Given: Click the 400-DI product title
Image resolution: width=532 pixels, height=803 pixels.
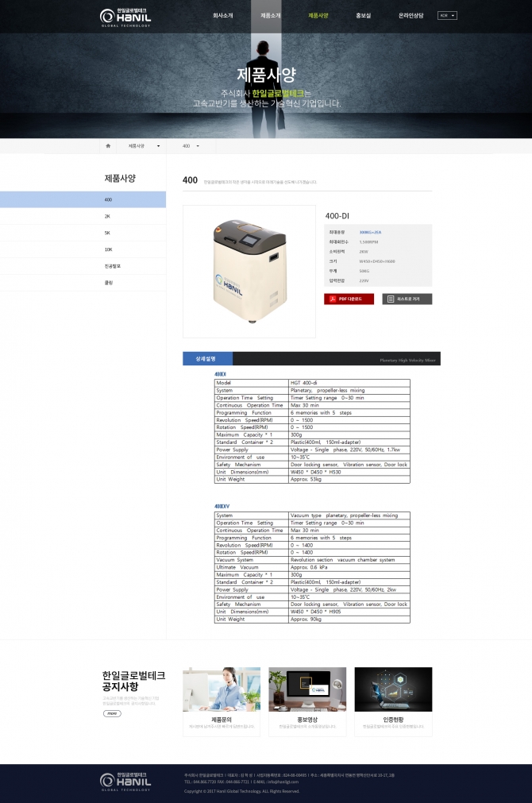Looking at the screenshot, I should tap(337, 216).
